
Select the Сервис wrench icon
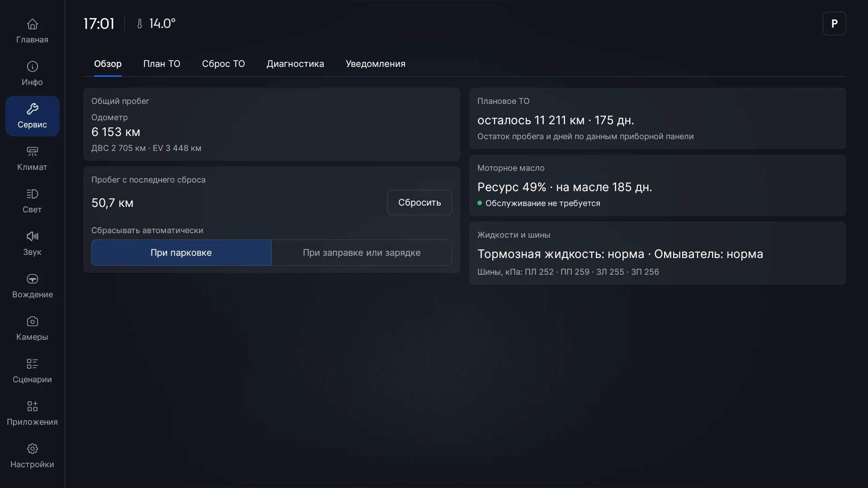click(32, 109)
